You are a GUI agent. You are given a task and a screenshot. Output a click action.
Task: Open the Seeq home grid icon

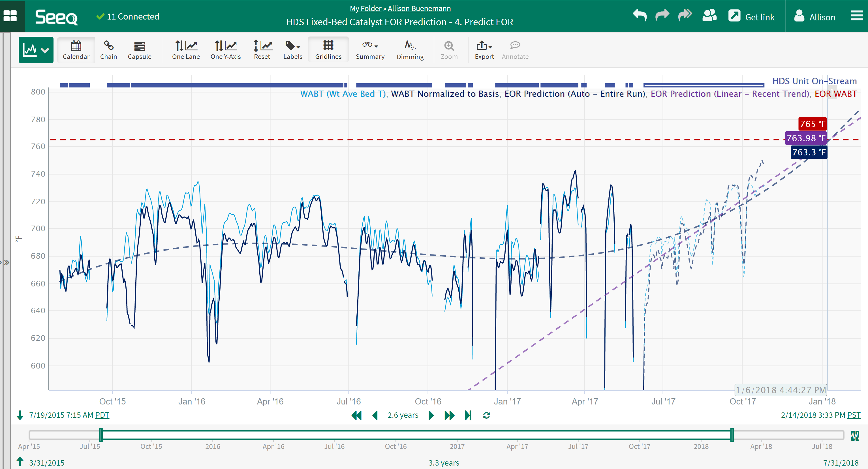[10, 16]
